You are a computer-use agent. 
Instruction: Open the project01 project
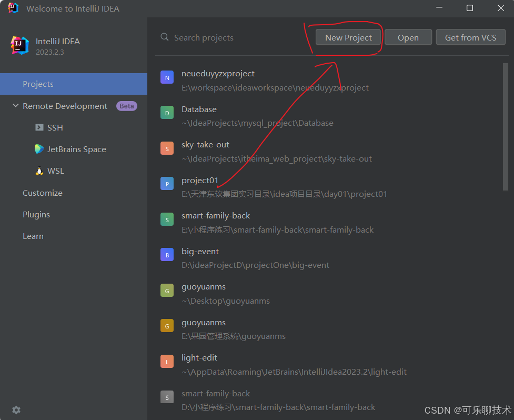[200, 181]
